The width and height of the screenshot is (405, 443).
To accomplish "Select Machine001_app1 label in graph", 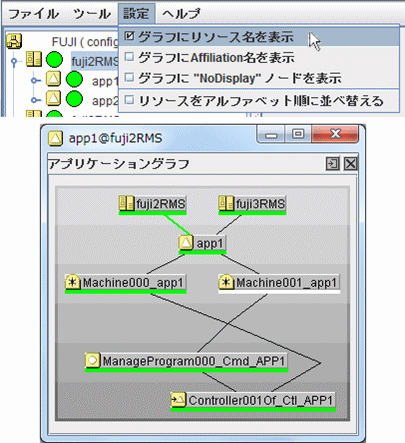I will [x=286, y=283].
